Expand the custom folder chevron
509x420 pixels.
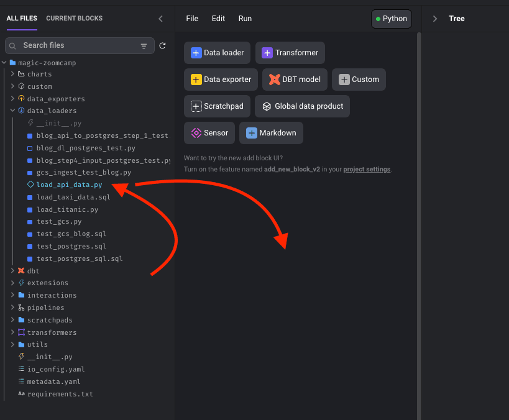pyautogui.click(x=12, y=86)
